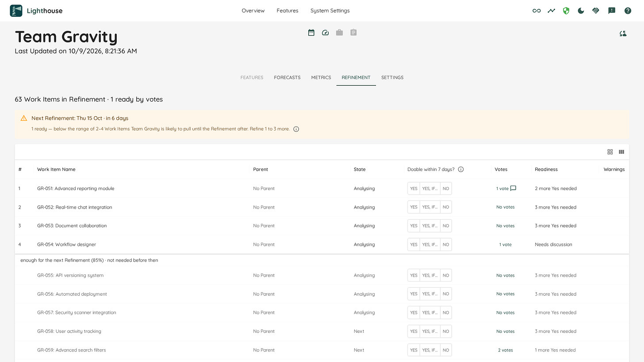Vote YES on GR-054 Workflow designer
The height and width of the screenshot is (362, 644).
414,244
